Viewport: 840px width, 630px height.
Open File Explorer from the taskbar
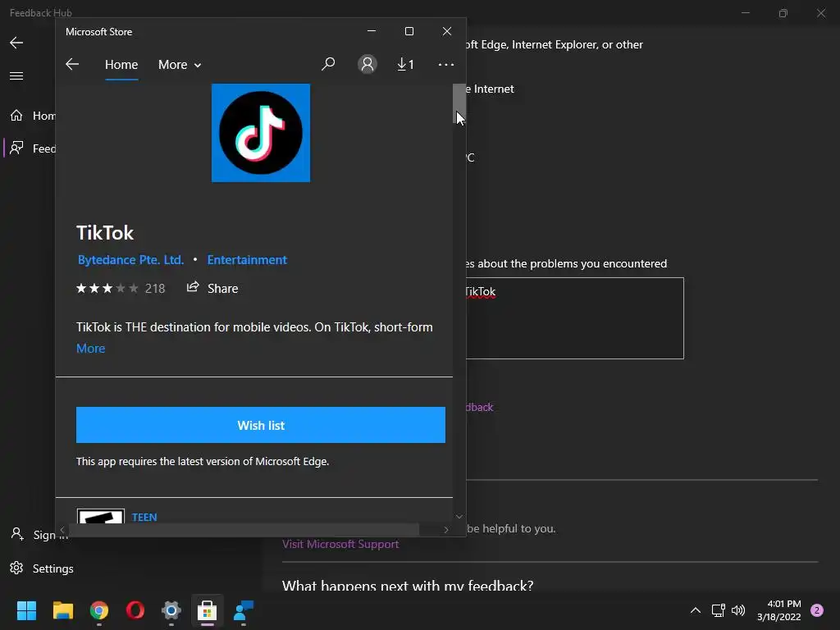coord(62,610)
